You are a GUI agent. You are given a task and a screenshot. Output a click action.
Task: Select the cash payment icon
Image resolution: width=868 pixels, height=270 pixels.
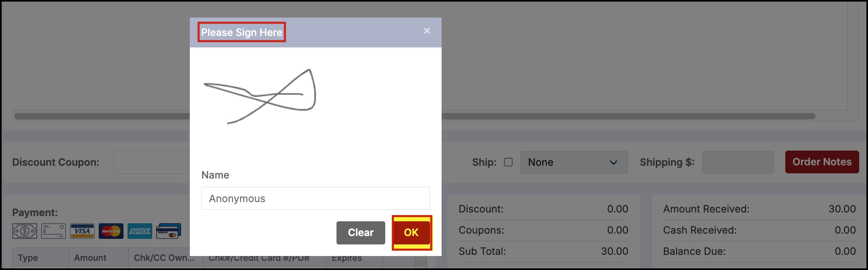[x=25, y=231]
